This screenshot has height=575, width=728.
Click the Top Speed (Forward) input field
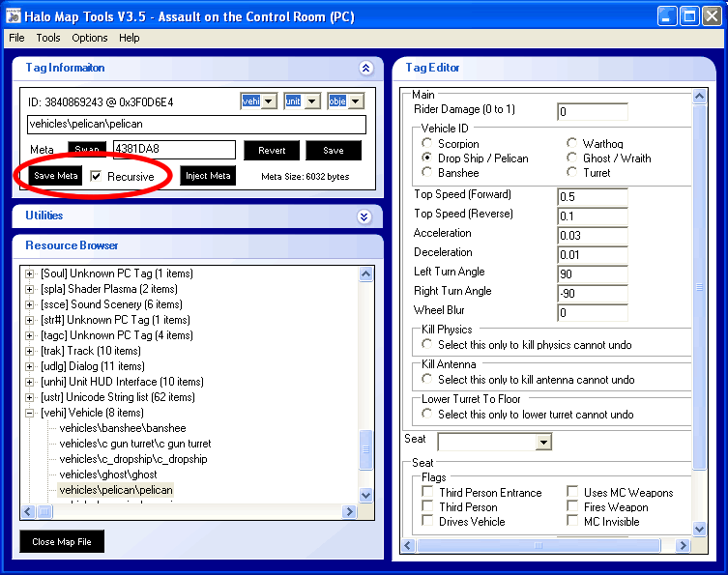pos(592,196)
